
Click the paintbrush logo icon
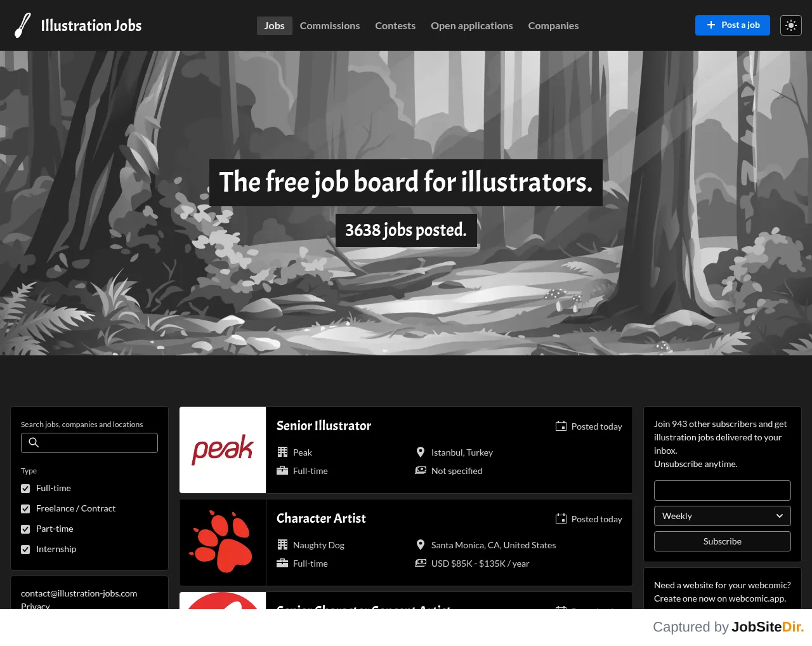pyautogui.click(x=23, y=25)
